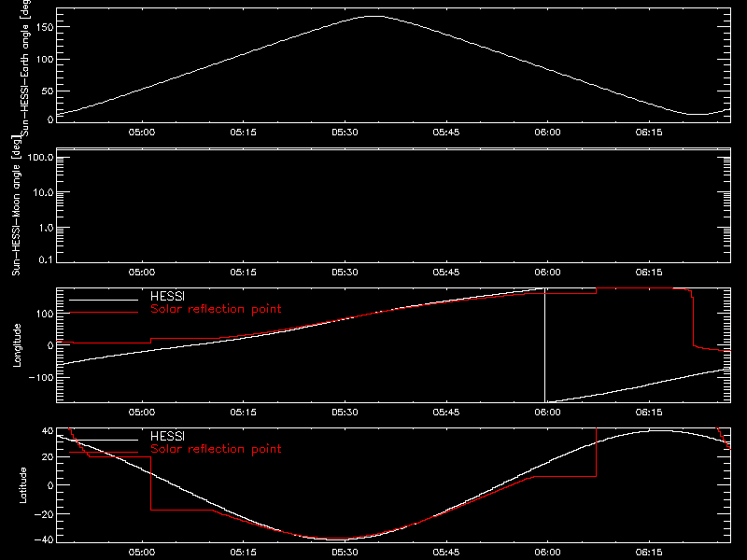Viewport: 747px width, 560px height.
Task: Click the 100 y-axis value of Earth angle plot
Action: (x=45, y=60)
